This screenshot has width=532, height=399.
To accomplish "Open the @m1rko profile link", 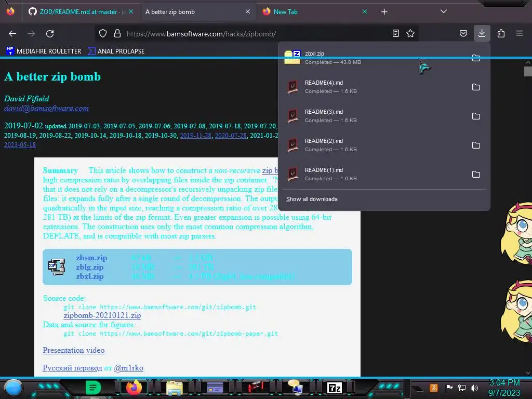I will (x=129, y=368).
